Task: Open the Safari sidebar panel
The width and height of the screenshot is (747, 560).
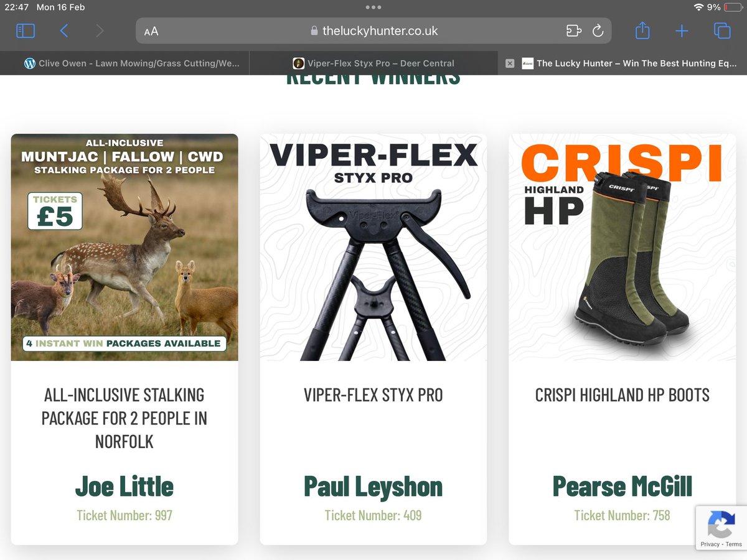Action: pyautogui.click(x=26, y=30)
